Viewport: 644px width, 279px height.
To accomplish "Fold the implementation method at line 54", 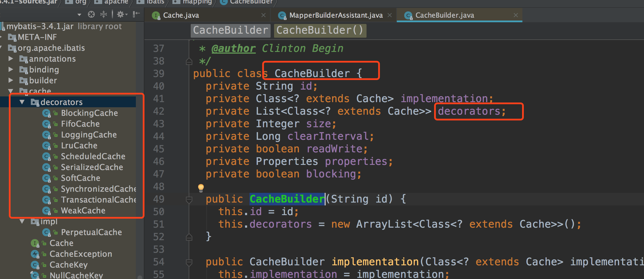I will (x=189, y=262).
